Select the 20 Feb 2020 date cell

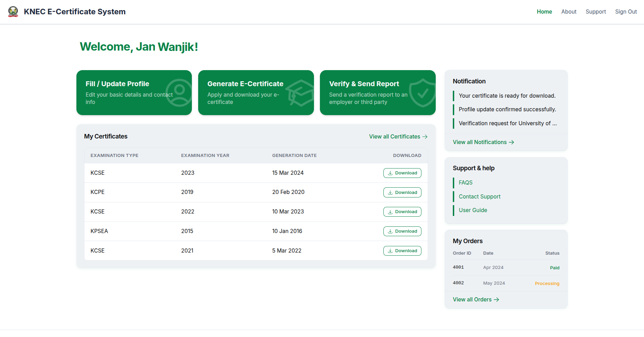(x=288, y=192)
